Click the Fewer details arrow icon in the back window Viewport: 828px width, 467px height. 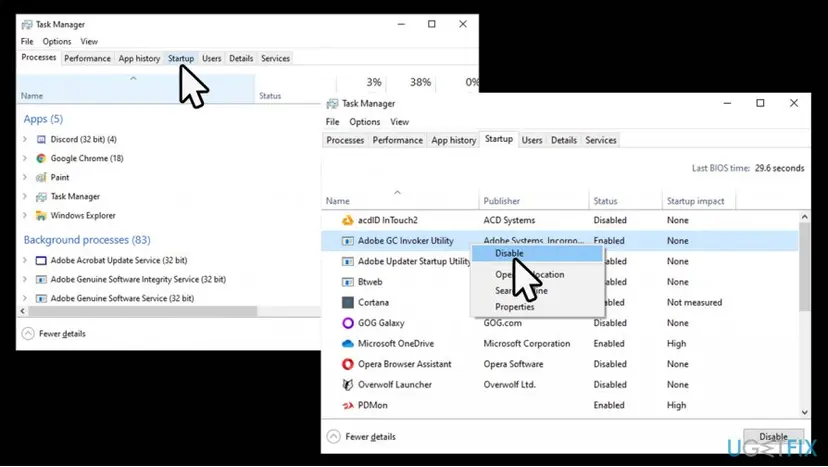tap(28, 334)
